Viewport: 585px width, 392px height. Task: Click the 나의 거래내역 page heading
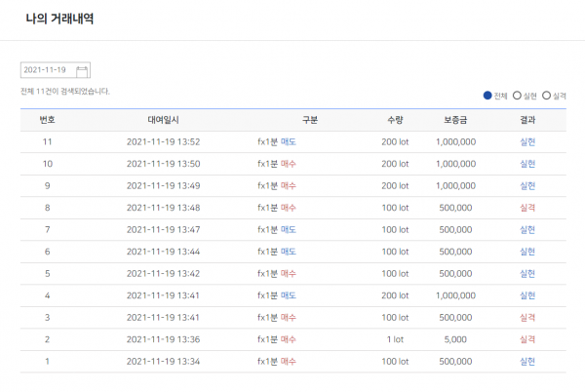click(59, 19)
